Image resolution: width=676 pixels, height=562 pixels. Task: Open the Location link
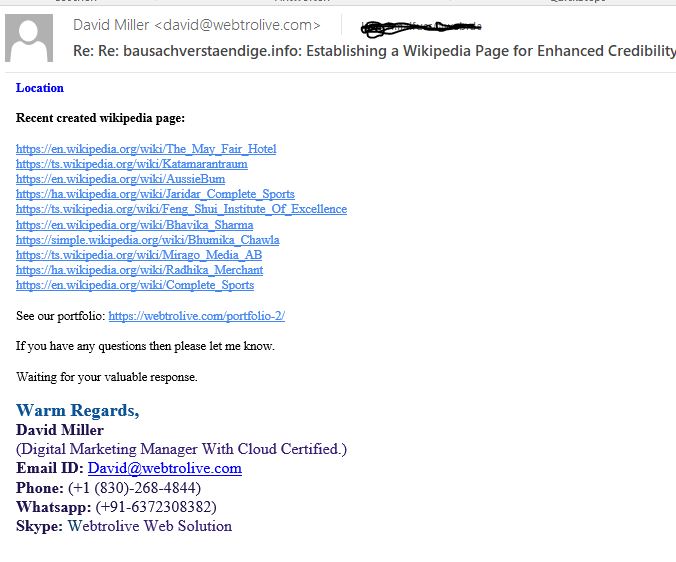(x=40, y=87)
